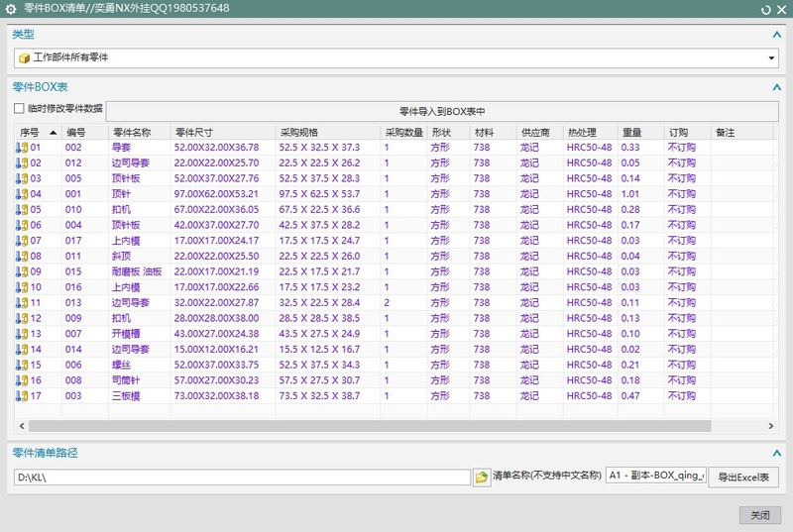The height and width of the screenshot is (532, 793).
Task: Click the part icon in row 17
Action: [22, 396]
